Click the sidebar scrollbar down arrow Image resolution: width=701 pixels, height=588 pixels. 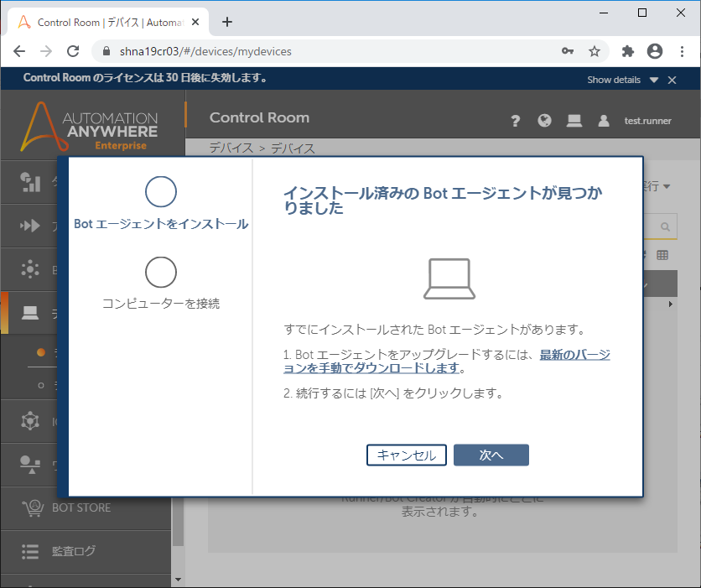point(178,580)
